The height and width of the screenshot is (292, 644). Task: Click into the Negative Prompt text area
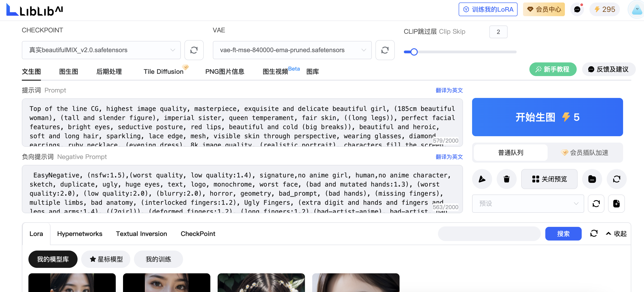tap(242, 189)
